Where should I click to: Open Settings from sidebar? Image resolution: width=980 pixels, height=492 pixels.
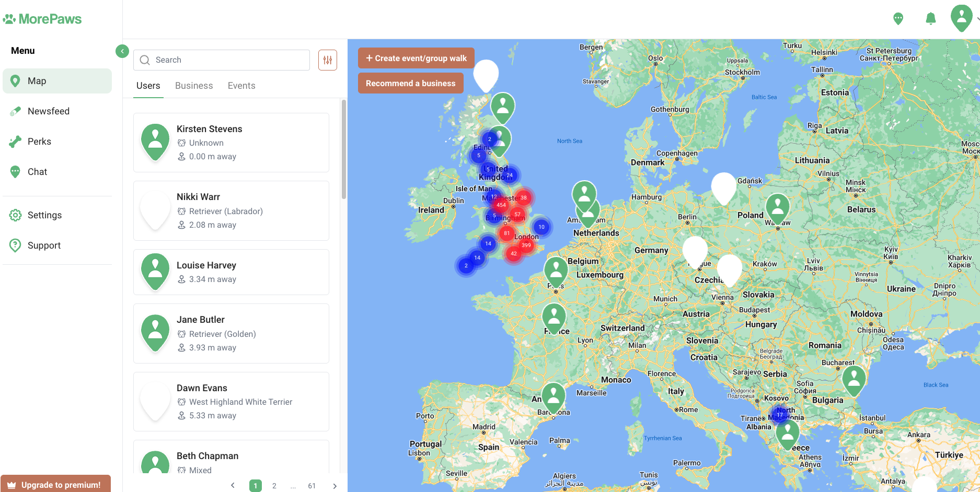[44, 215]
